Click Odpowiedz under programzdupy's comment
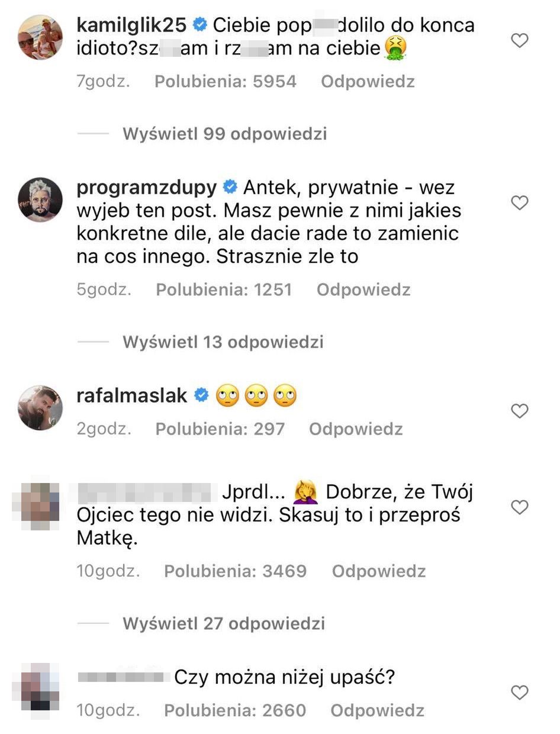 point(363,289)
